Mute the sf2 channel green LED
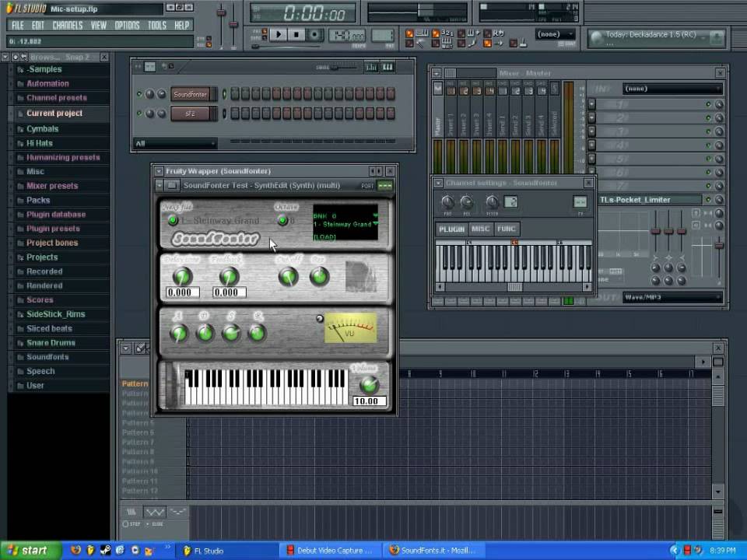Image resolution: width=747 pixels, height=560 pixels. [x=139, y=114]
